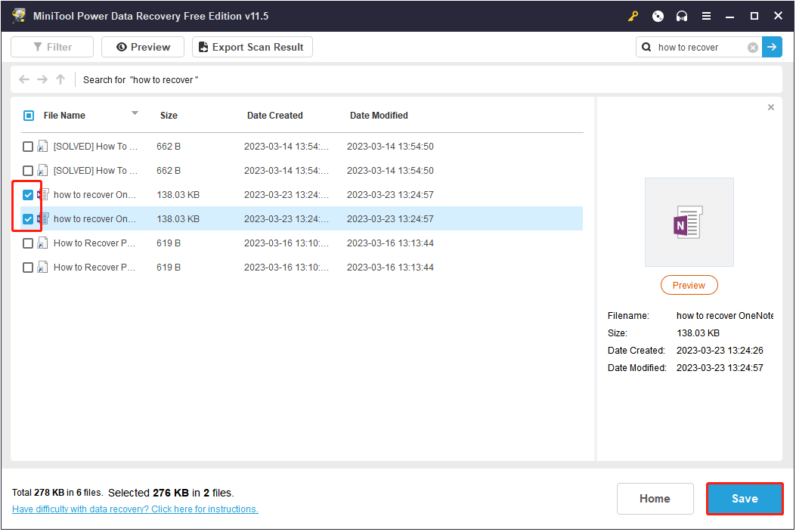Go up one level arrow
Viewport: 796px width, 532px height.
tap(60, 79)
